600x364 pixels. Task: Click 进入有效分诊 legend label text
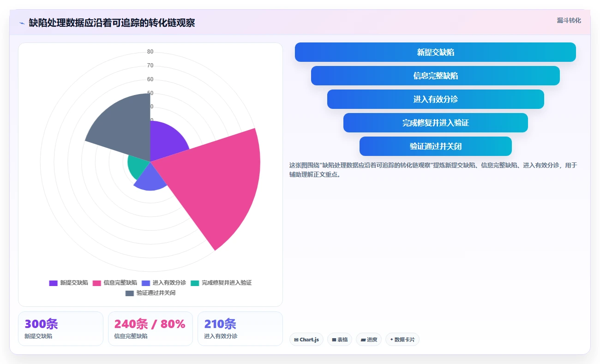pos(169,283)
